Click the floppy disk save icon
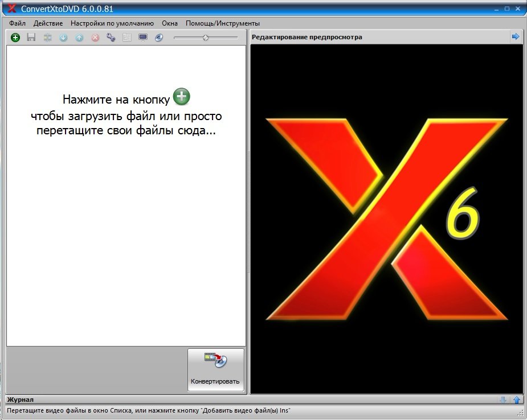527x420 pixels. tap(31, 37)
